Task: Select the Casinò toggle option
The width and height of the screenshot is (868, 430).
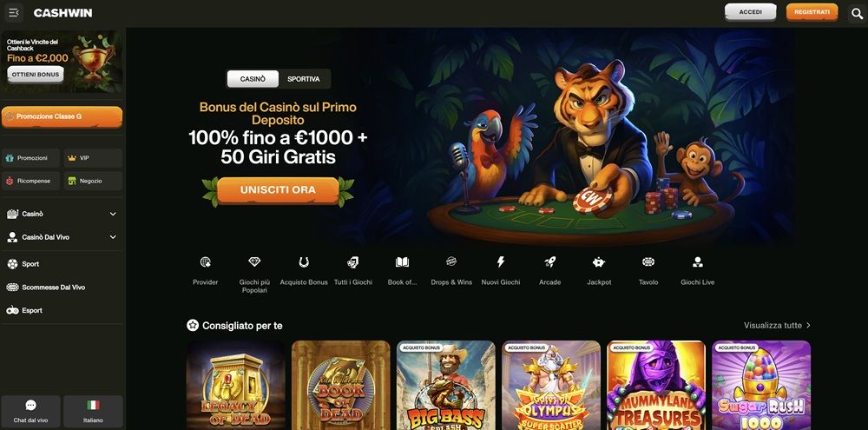Action: 253,79
